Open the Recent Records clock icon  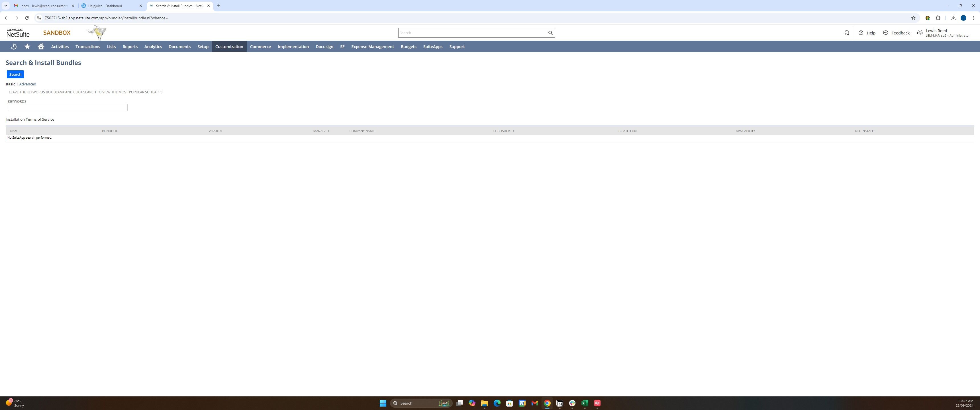pyautogui.click(x=14, y=46)
